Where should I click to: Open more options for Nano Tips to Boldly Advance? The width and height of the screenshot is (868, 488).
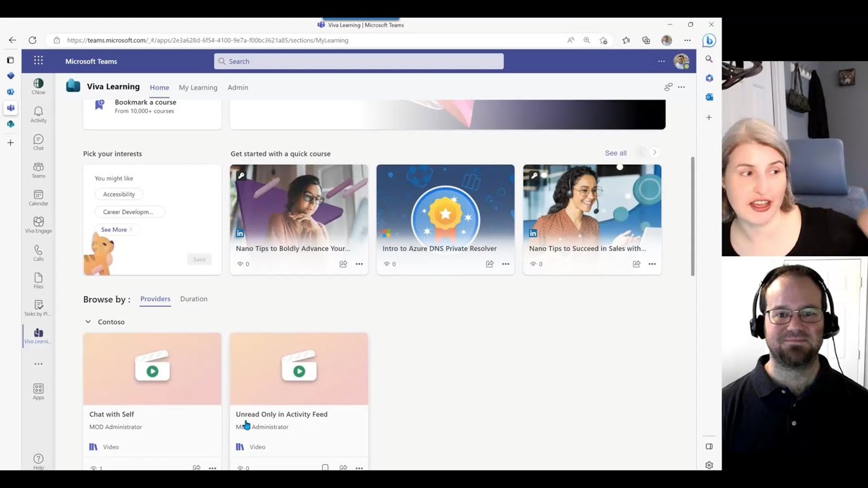pyautogui.click(x=359, y=264)
